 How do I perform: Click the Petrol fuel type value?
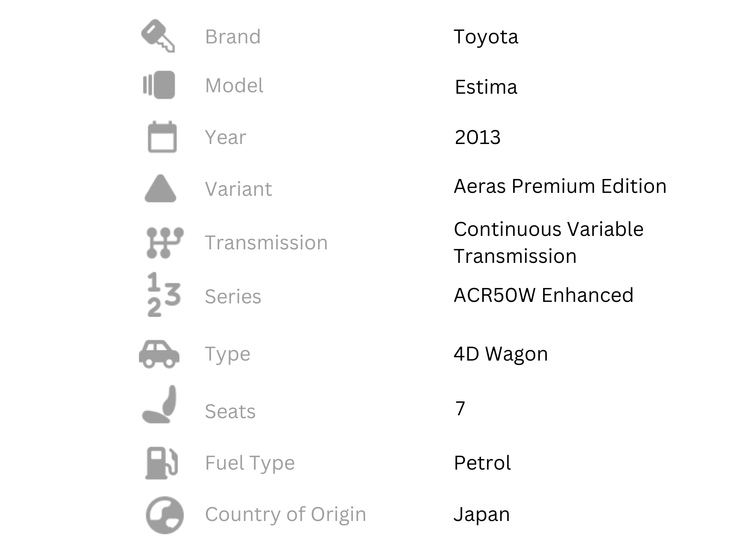tap(482, 463)
